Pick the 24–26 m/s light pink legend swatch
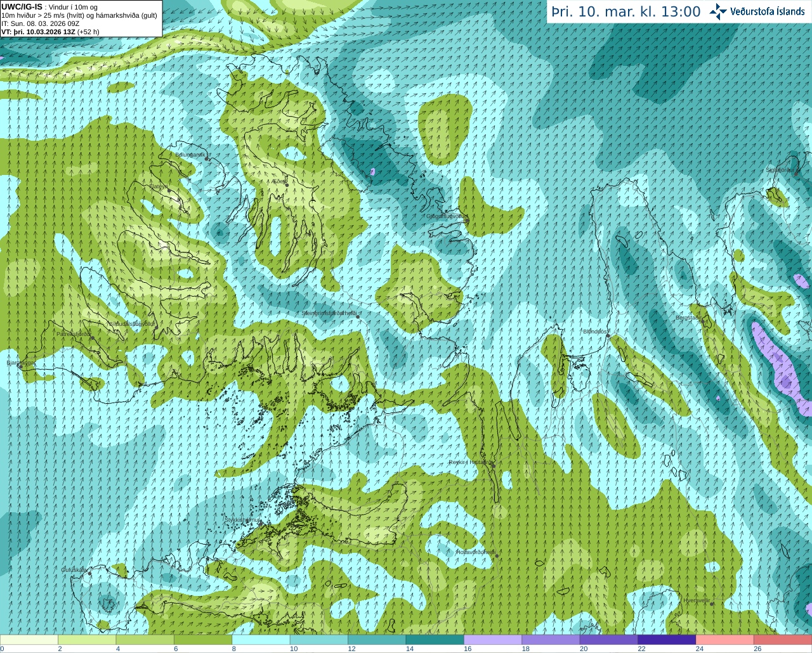Screen dimensions: 812x653 tap(725, 640)
